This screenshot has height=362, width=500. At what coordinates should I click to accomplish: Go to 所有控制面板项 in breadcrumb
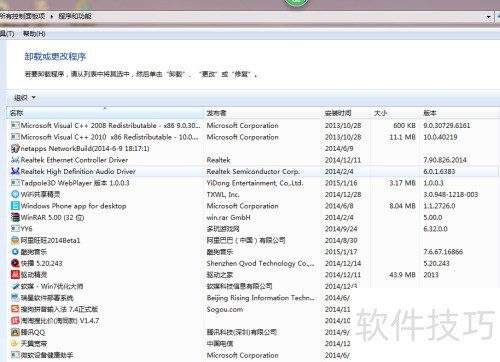[x=22, y=16]
